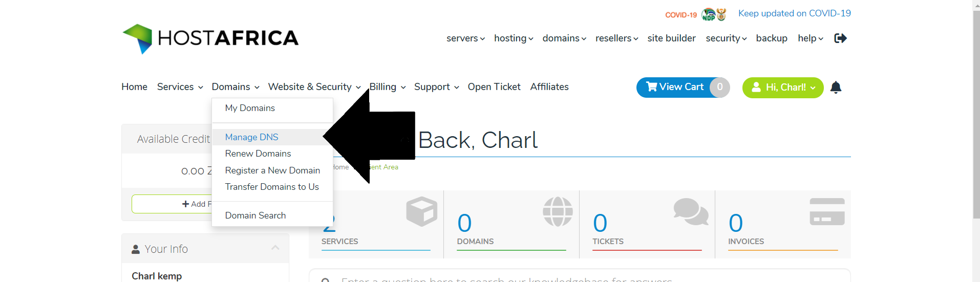Image resolution: width=980 pixels, height=282 pixels.
Task: Open the DOMAINS stats tile
Action: 512,224
